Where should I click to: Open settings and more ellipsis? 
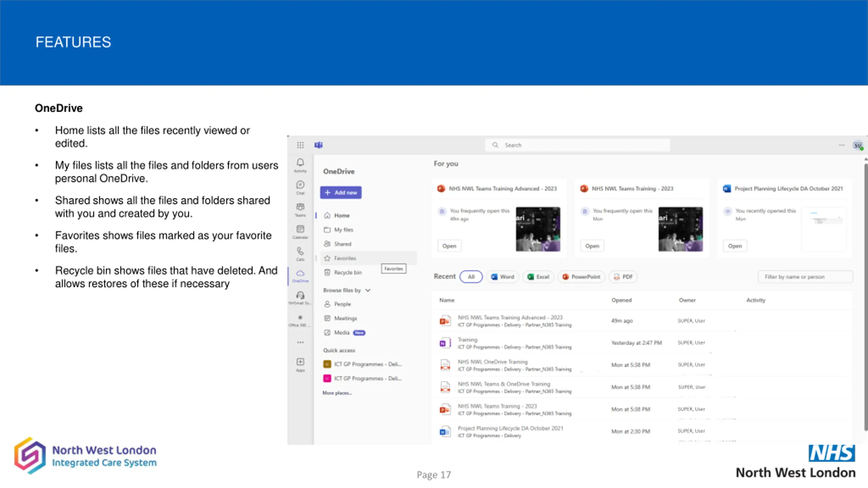(842, 145)
